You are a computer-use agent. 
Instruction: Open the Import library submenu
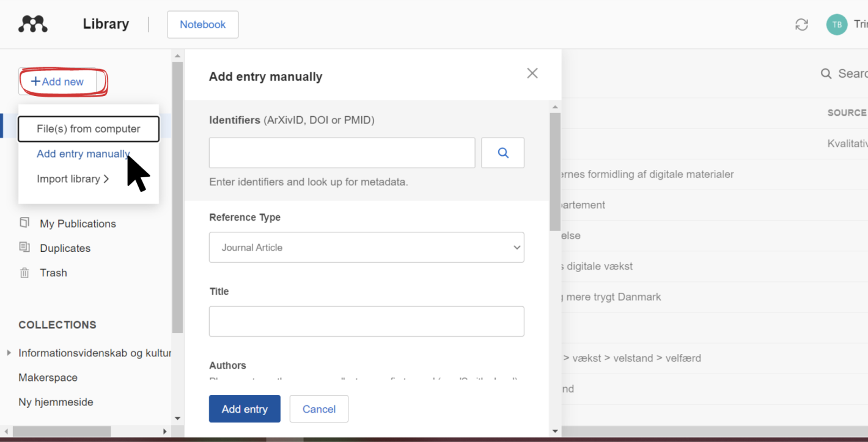[73, 179]
